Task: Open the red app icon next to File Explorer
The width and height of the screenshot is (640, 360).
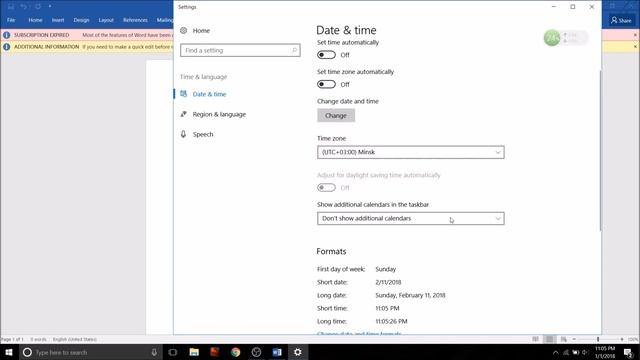Action: click(215, 352)
